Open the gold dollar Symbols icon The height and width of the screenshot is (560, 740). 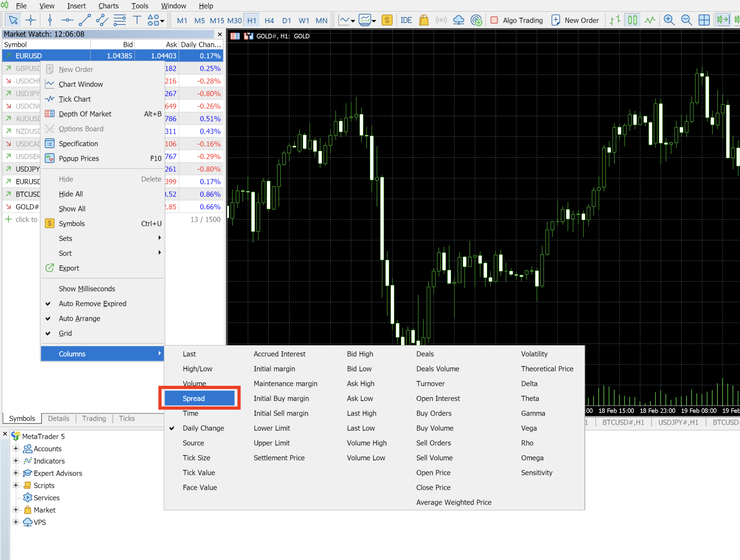[387, 20]
